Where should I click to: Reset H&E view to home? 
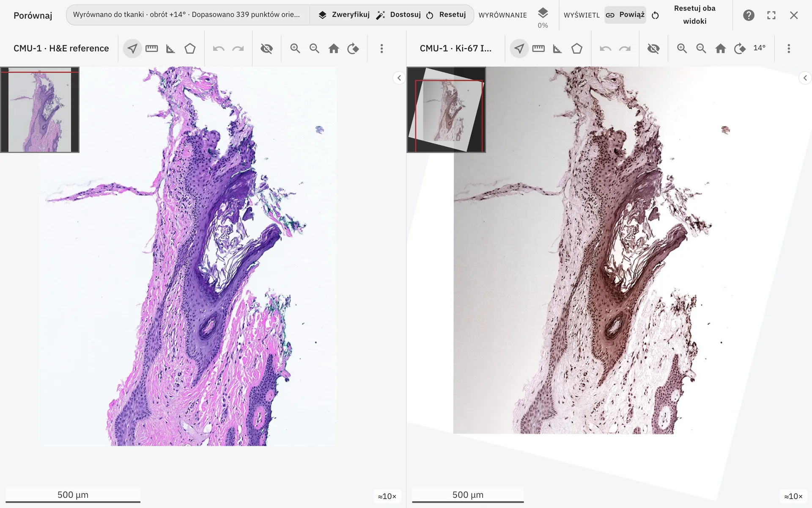point(334,49)
